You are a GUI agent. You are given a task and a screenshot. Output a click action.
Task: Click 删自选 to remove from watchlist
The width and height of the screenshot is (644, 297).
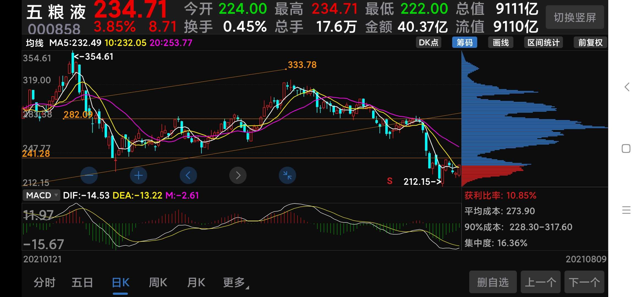[493, 282]
